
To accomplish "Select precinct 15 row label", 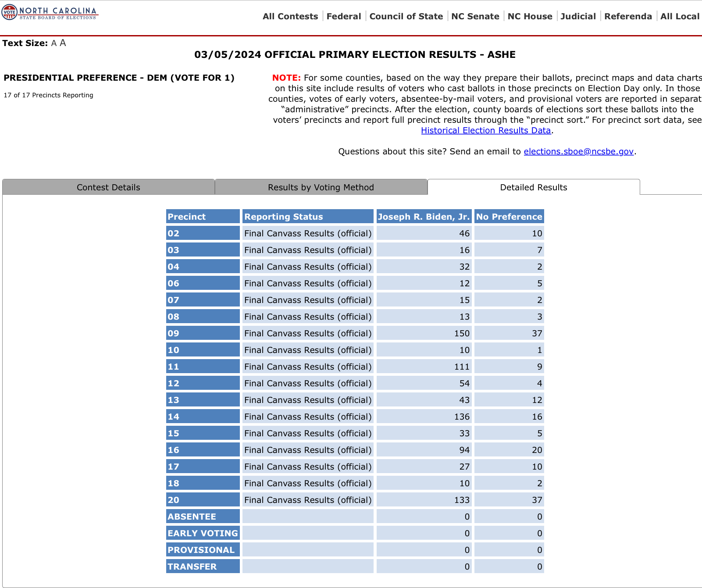I will (x=203, y=433).
